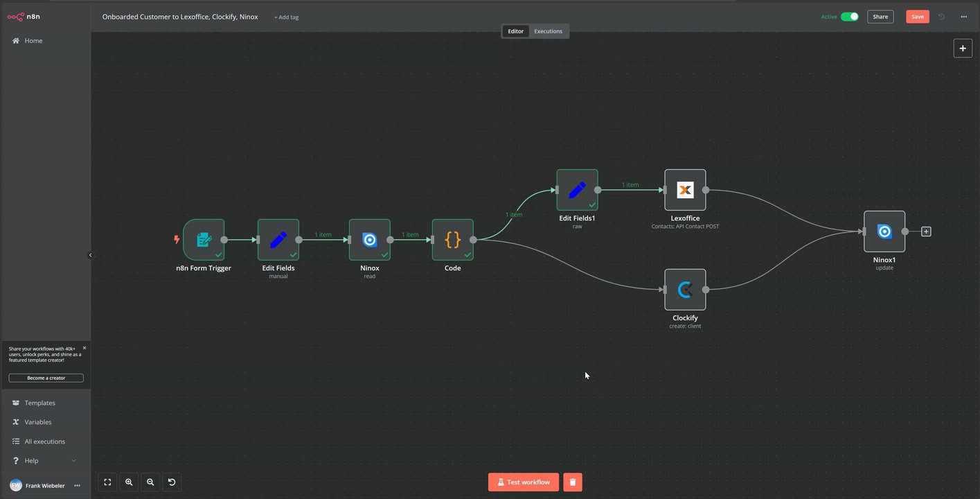Click Test workflow button
The height and width of the screenshot is (499, 980).
524,482
